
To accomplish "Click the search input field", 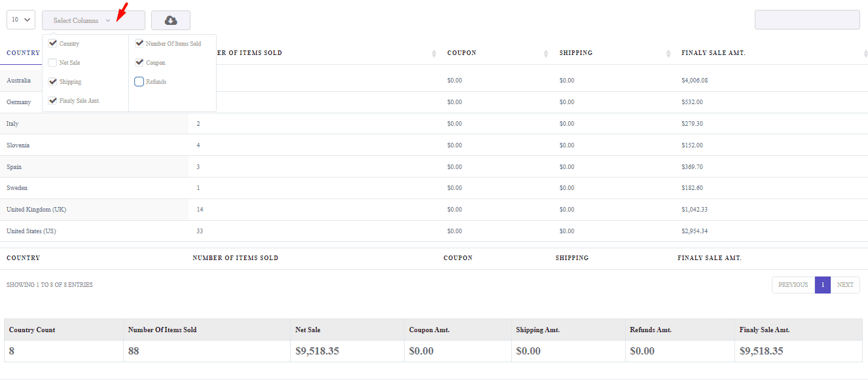I will 807,20.
